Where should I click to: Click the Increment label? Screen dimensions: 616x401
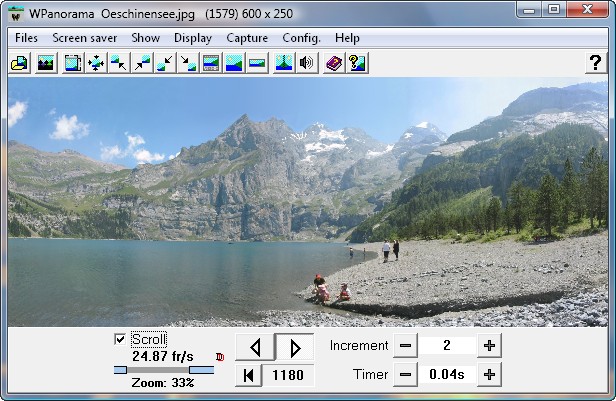[359, 346]
